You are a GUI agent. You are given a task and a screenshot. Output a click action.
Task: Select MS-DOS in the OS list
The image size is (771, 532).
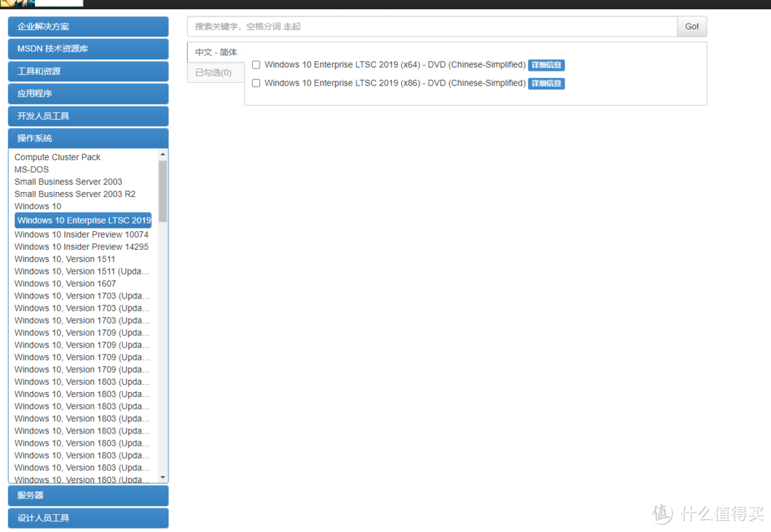pyautogui.click(x=31, y=170)
